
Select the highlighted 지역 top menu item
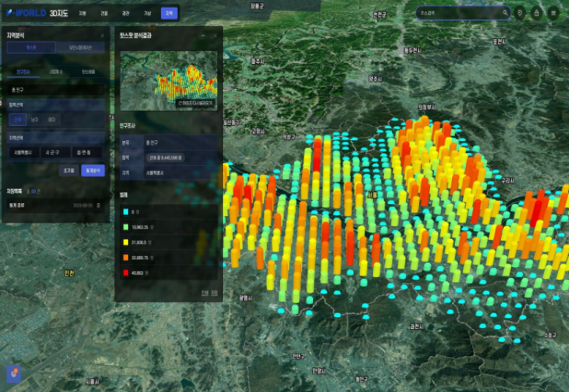(169, 13)
